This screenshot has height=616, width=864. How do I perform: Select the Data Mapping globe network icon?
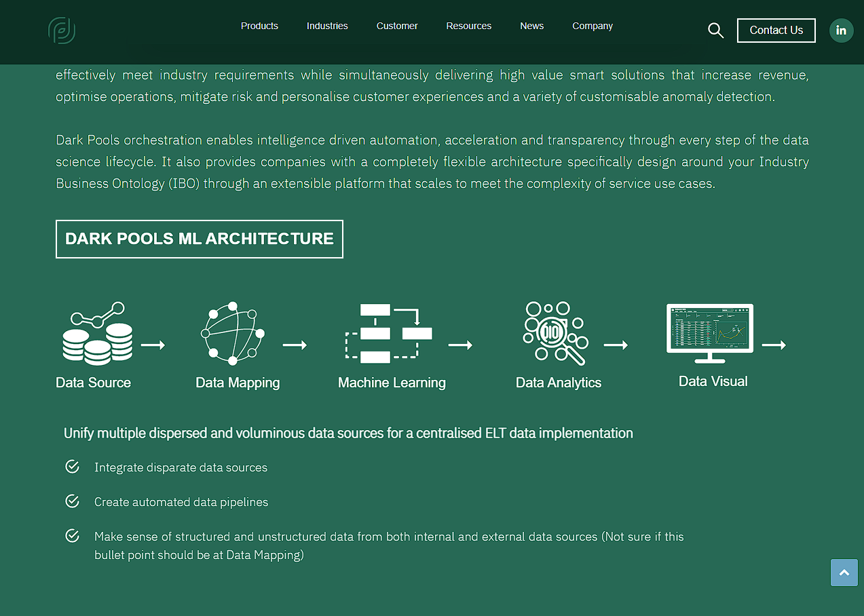(232, 333)
